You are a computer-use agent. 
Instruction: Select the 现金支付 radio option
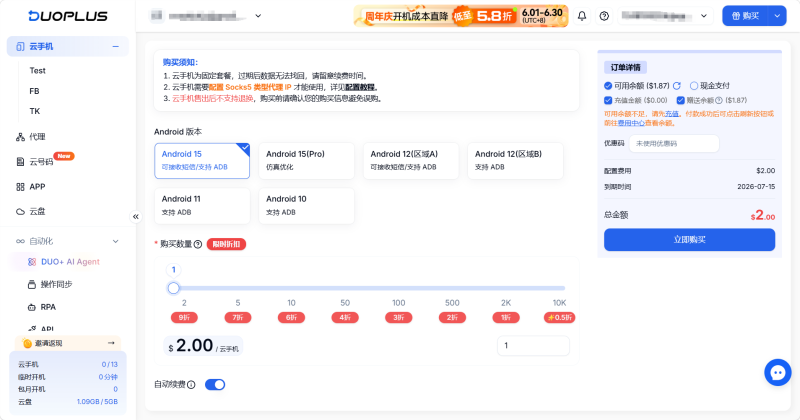(x=694, y=86)
